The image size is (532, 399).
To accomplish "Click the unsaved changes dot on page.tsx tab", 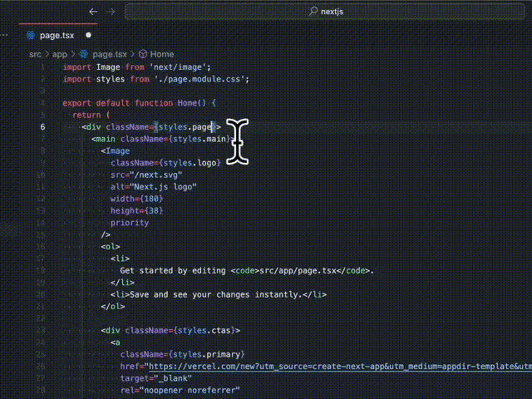I will (x=88, y=35).
